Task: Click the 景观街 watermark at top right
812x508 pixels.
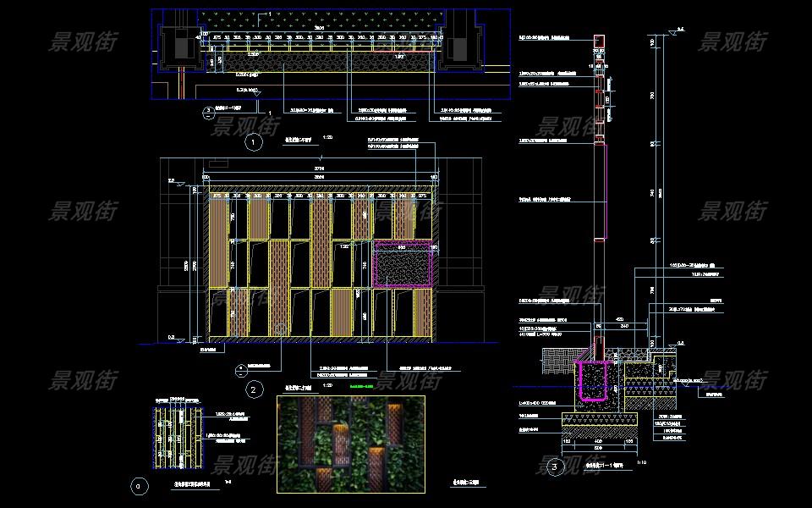Action: [x=732, y=41]
